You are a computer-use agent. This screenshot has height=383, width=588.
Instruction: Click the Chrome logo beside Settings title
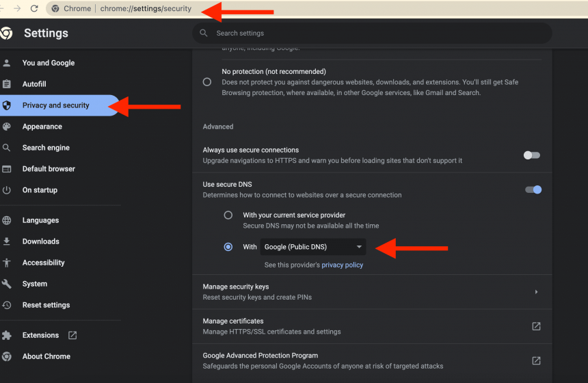coord(6,33)
